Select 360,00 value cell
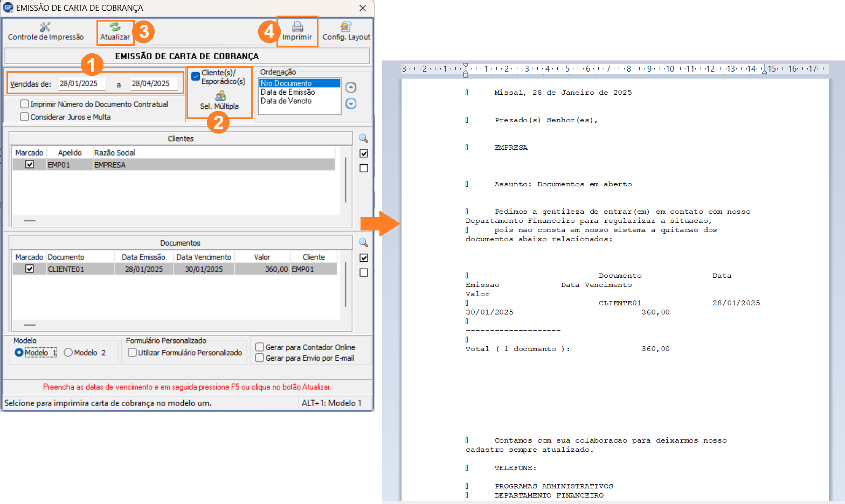 (x=262, y=269)
